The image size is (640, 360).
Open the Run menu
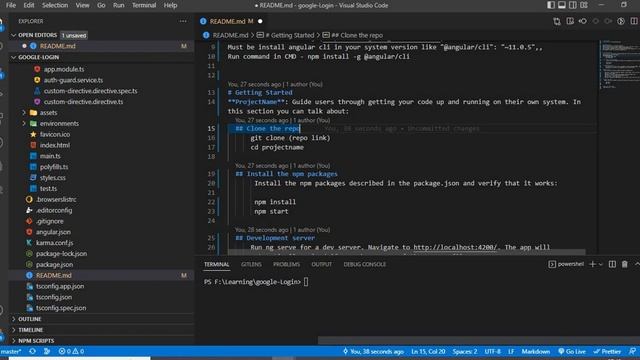tap(119, 5)
